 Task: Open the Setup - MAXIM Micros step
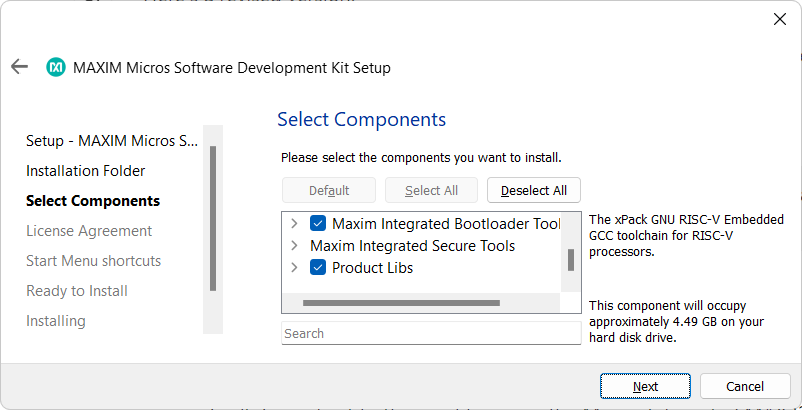(x=112, y=141)
